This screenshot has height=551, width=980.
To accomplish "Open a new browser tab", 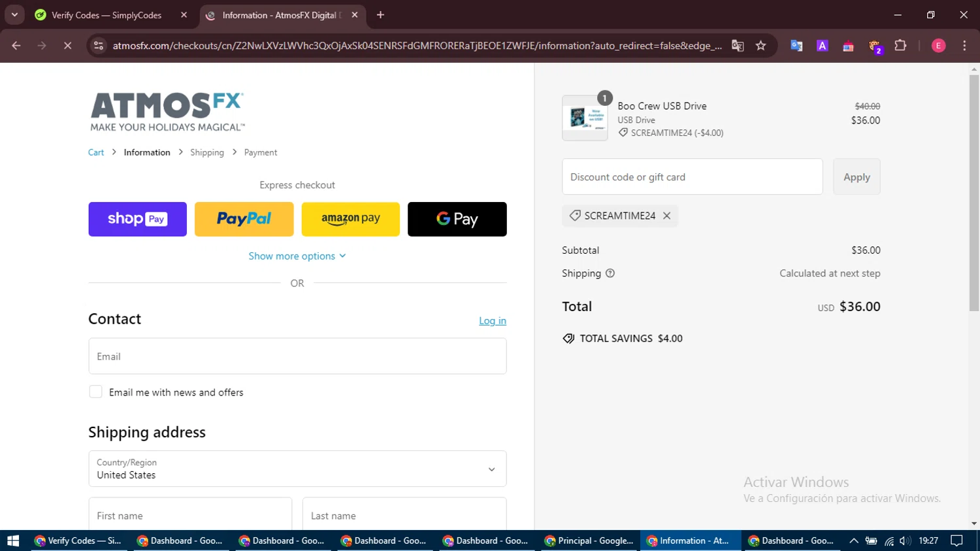I will tap(380, 15).
